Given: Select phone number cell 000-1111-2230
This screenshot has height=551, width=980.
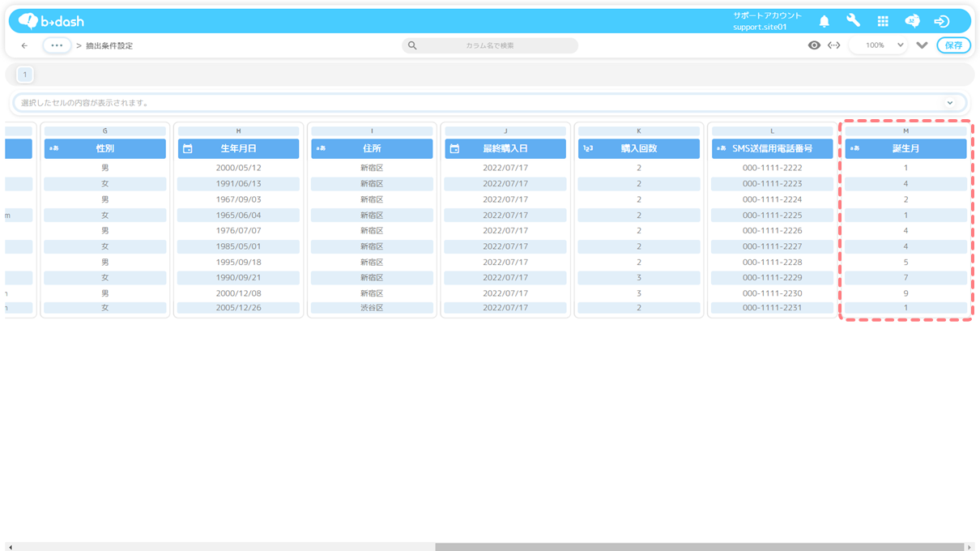Looking at the screenshot, I should [772, 293].
